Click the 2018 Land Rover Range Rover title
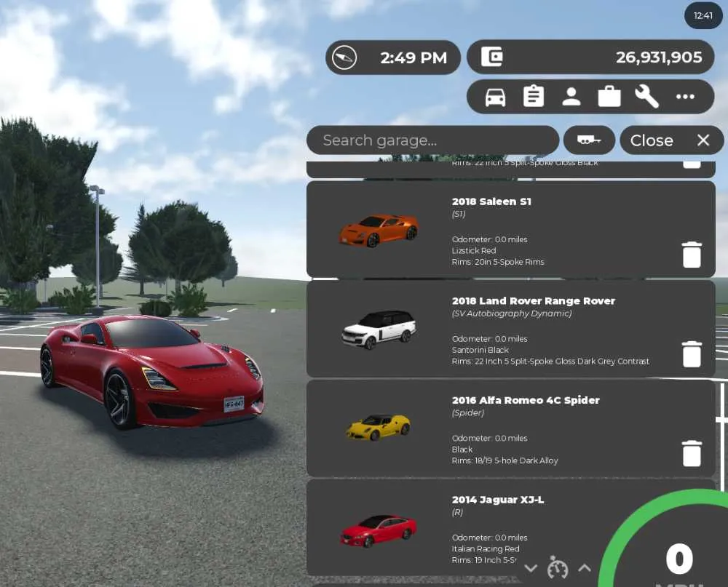The width and height of the screenshot is (728, 587). [534, 301]
